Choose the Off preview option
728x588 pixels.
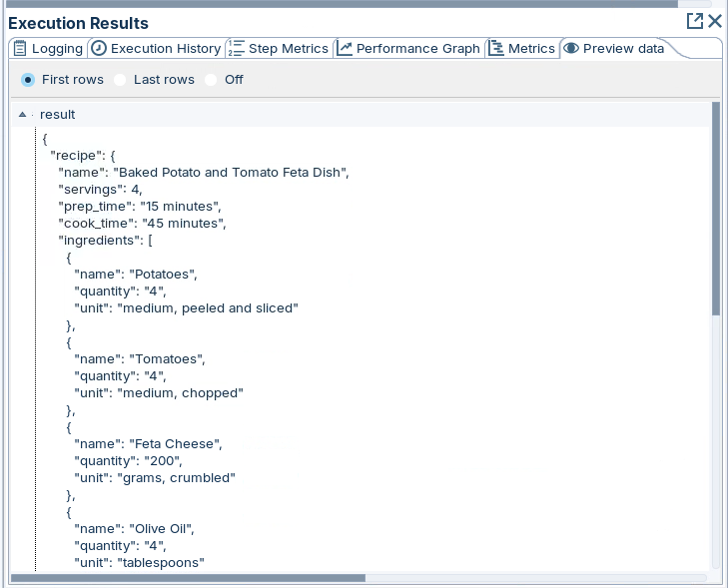coord(211,79)
